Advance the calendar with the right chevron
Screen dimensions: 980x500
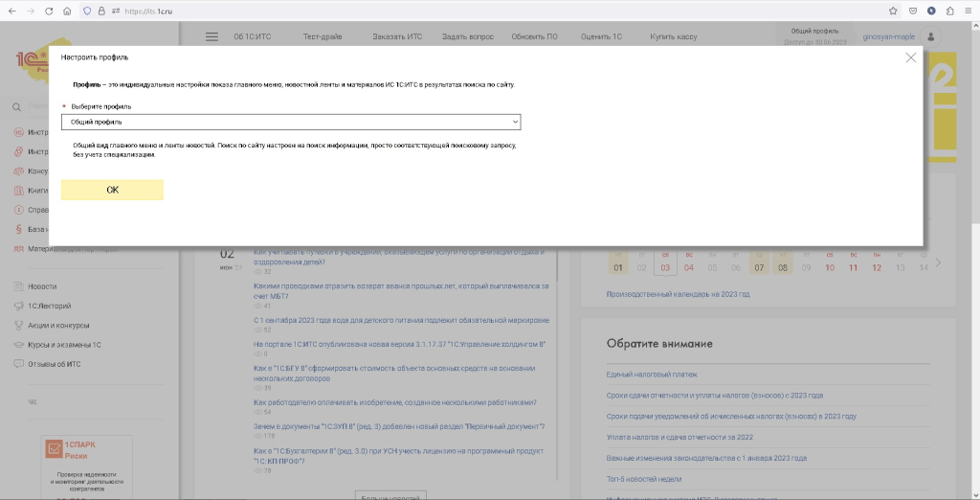click(938, 262)
